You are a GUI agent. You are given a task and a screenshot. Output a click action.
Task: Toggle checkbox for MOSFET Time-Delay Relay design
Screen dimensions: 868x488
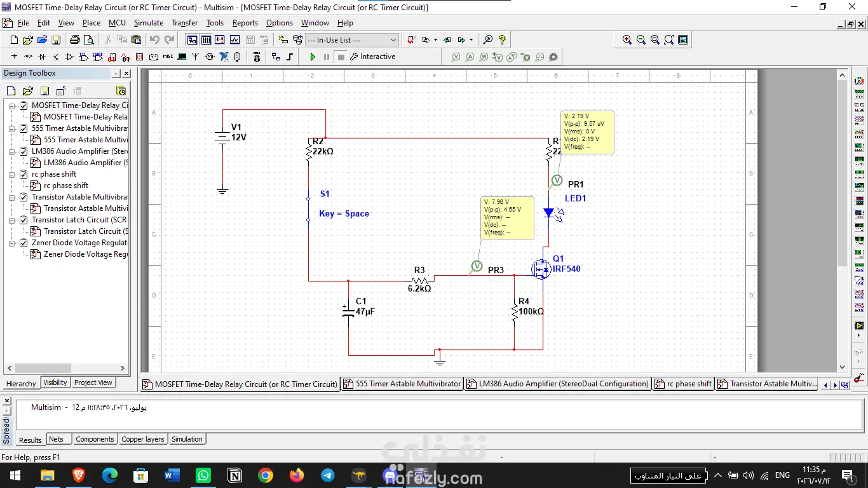[x=24, y=105]
